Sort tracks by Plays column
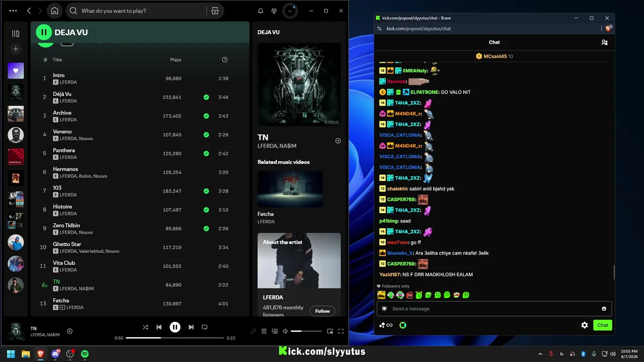644x362 pixels. pos(176,60)
